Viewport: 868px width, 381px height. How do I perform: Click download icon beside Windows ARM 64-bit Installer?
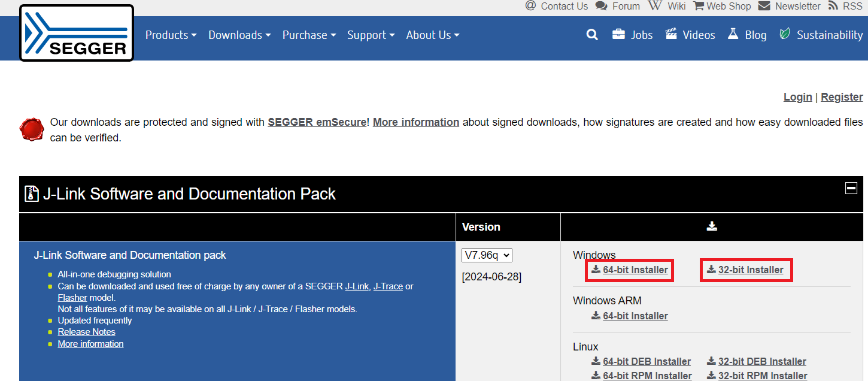[596, 316]
